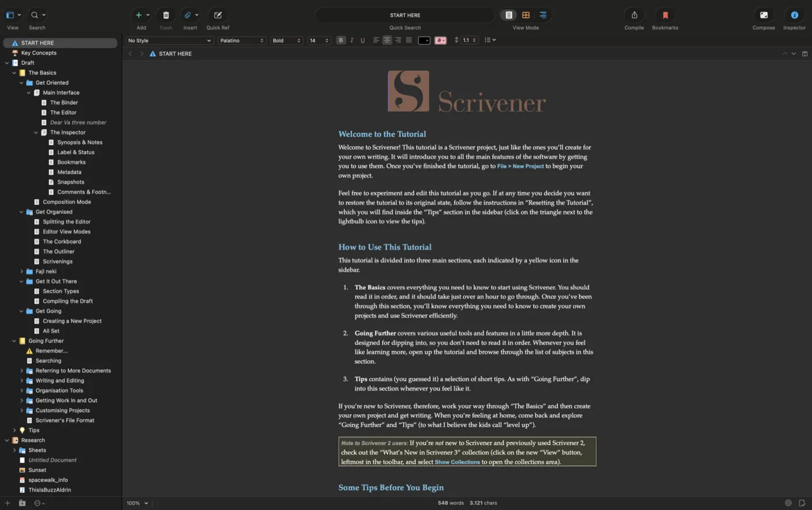Viewport: 812px width, 510px height.
Task: Open the Quick Ref panel icon
Action: (217, 15)
